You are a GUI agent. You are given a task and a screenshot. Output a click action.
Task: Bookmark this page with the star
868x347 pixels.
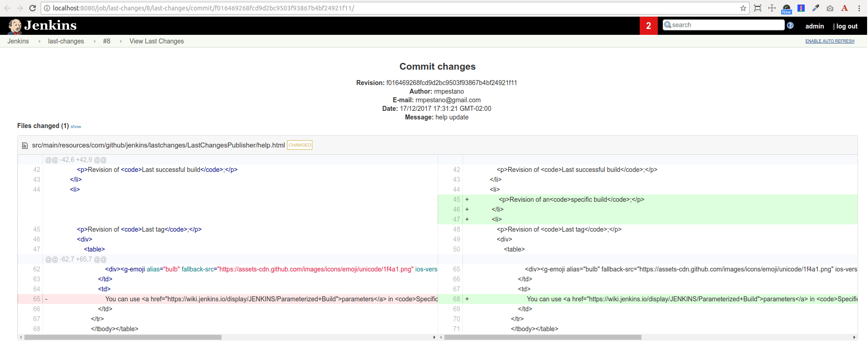tap(743, 8)
